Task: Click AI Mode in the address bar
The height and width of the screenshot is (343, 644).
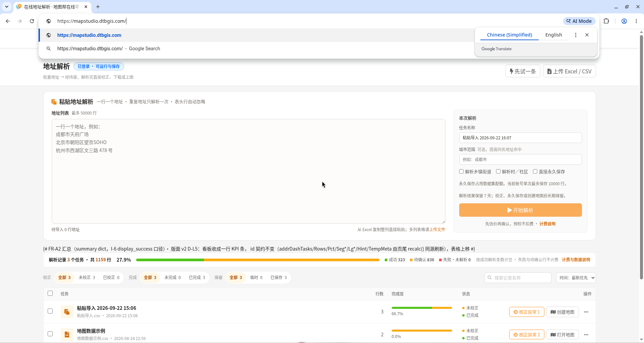Action: coord(579,21)
